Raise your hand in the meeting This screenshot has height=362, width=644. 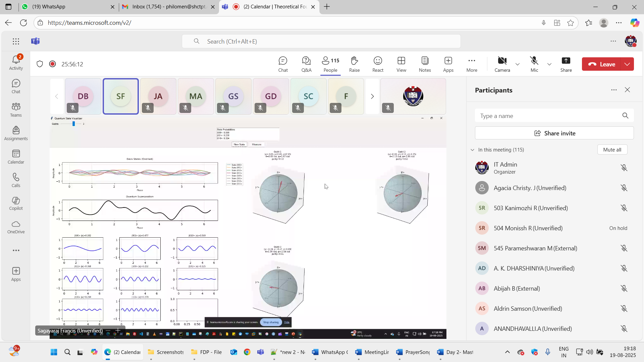(x=354, y=64)
